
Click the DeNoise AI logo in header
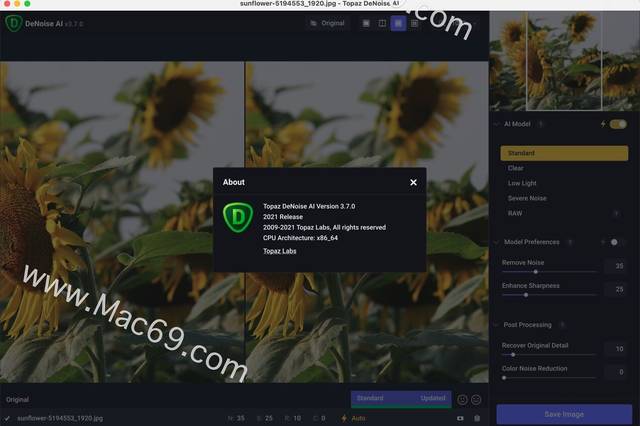click(13, 23)
